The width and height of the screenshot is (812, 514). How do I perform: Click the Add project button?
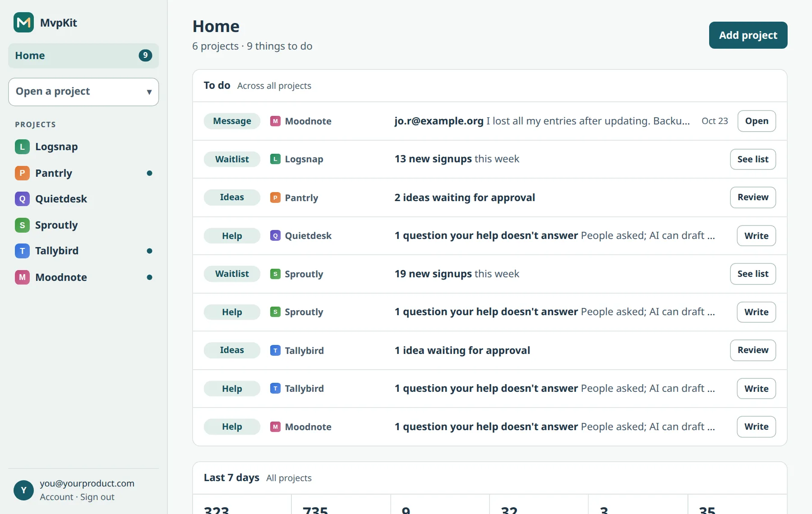[x=748, y=35]
